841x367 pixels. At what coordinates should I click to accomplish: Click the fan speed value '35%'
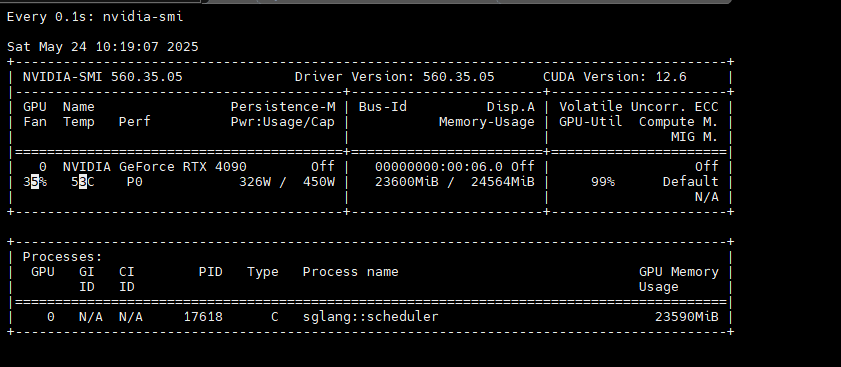35,182
